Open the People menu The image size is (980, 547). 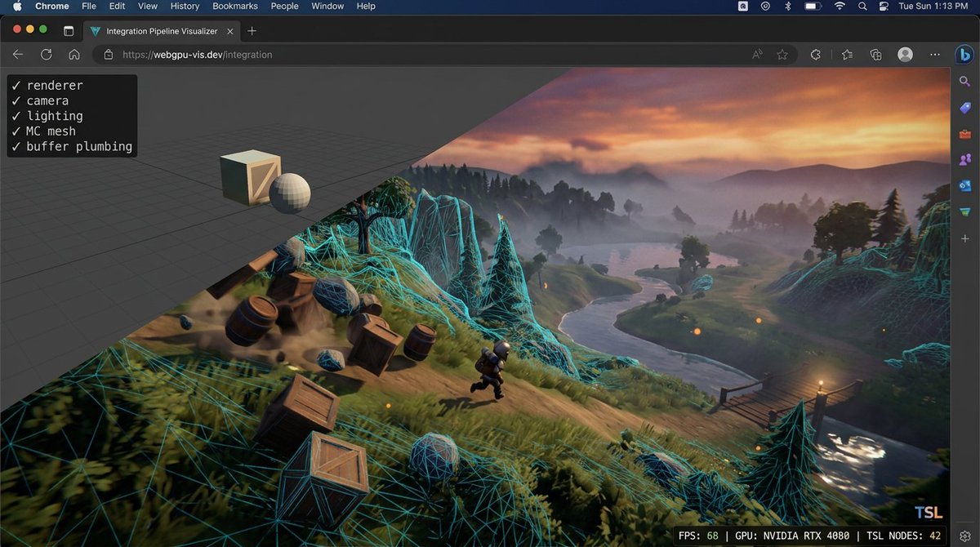[x=285, y=6]
